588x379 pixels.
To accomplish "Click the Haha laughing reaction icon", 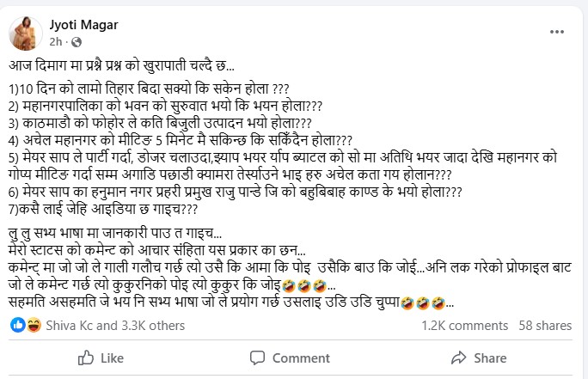I will 31,326.
